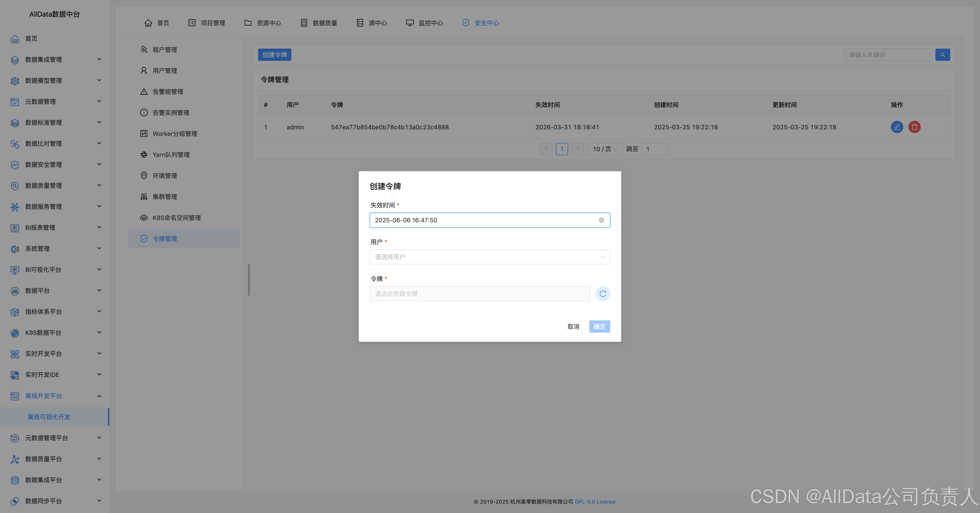Expand 指标体系平台 chevron
This screenshot has height=513, width=980.
click(x=99, y=311)
